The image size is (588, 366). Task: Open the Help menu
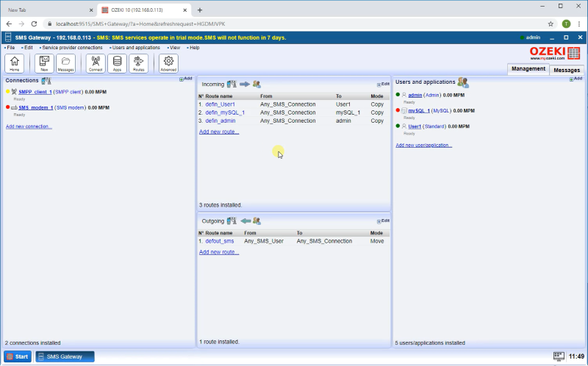point(193,48)
